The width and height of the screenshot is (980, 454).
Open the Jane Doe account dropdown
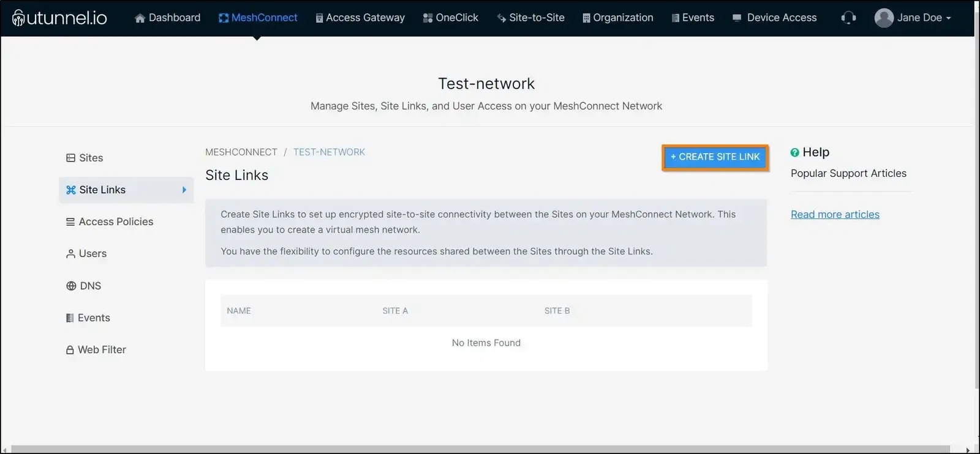pyautogui.click(x=913, y=18)
